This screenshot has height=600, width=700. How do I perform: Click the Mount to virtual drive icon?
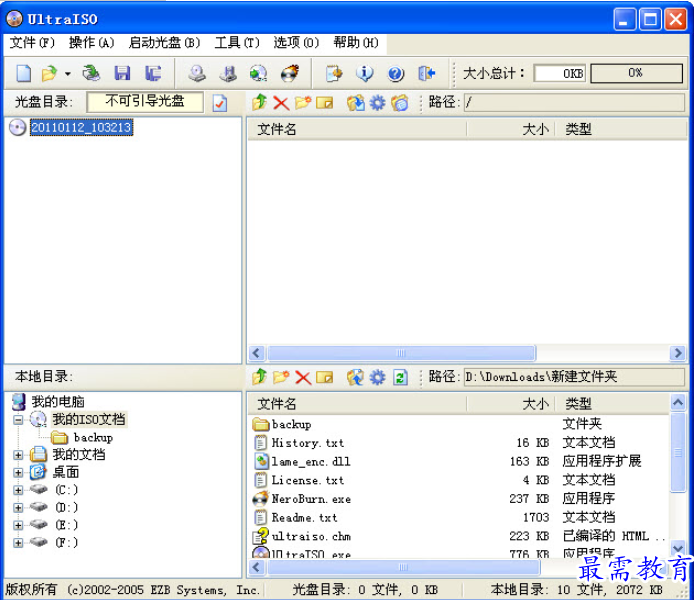point(258,73)
